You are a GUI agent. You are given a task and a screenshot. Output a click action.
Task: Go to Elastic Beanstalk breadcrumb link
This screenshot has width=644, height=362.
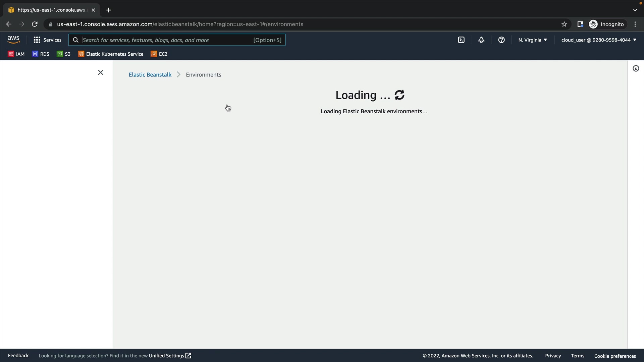click(x=150, y=75)
